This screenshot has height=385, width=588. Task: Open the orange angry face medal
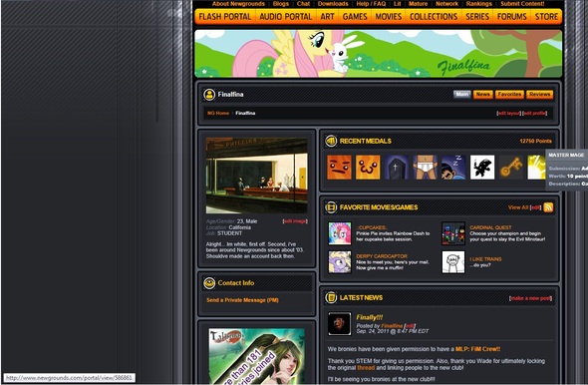click(339, 167)
